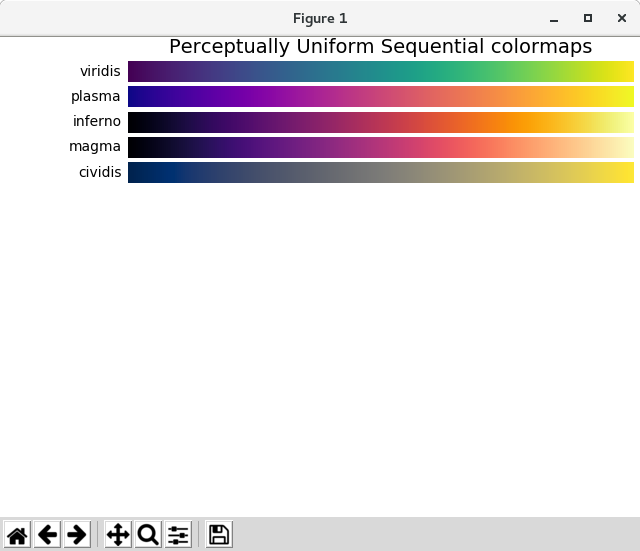This screenshot has height=551, width=640.
Task: Click the 'Figure 1' window title
Action: pos(320,19)
